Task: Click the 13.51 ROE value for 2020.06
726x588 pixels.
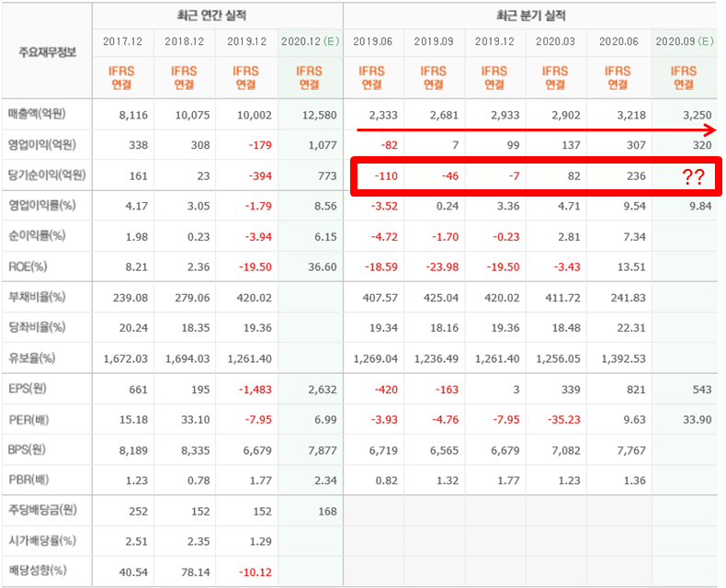Action: click(x=631, y=267)
